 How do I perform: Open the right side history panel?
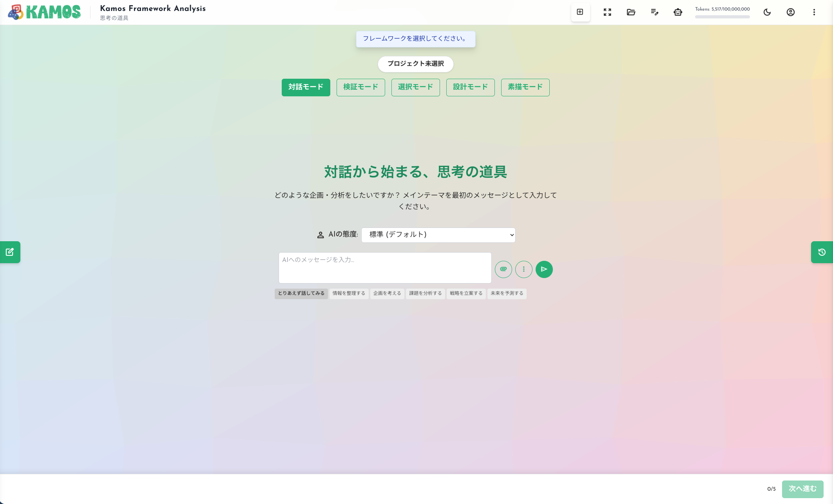tap(822, 252)
